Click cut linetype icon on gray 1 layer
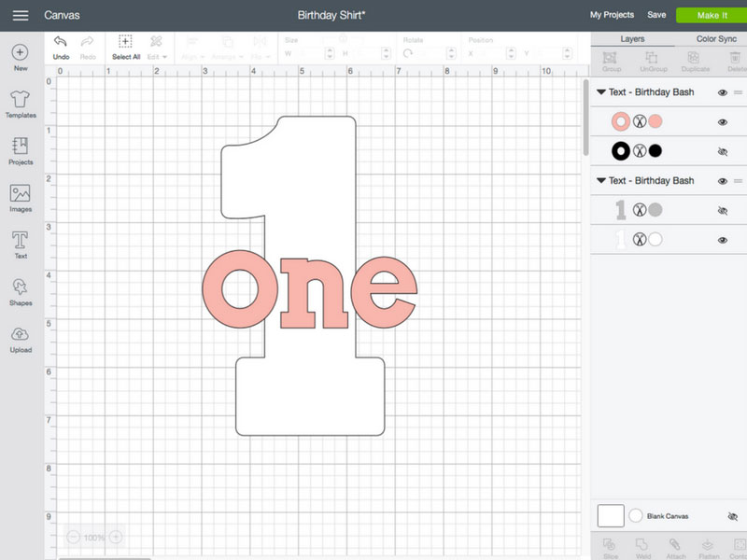This screenshot has width=747, height=560. click(640, 209)
